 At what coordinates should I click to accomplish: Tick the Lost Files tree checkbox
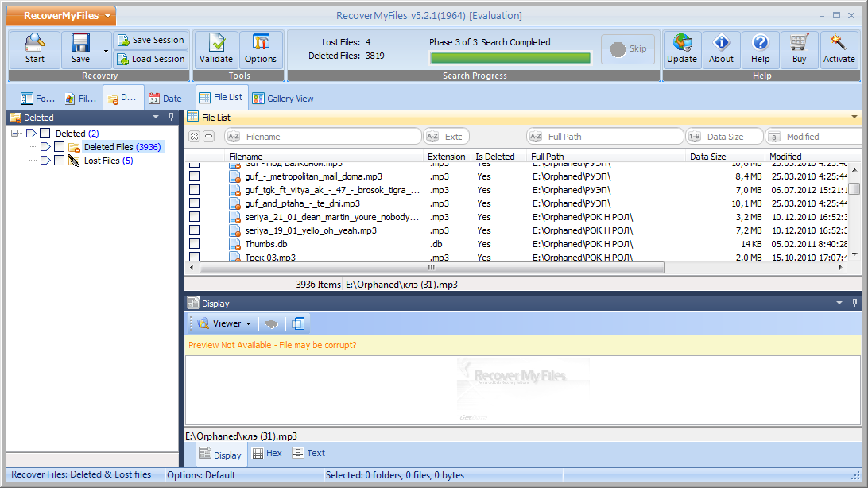59,161
